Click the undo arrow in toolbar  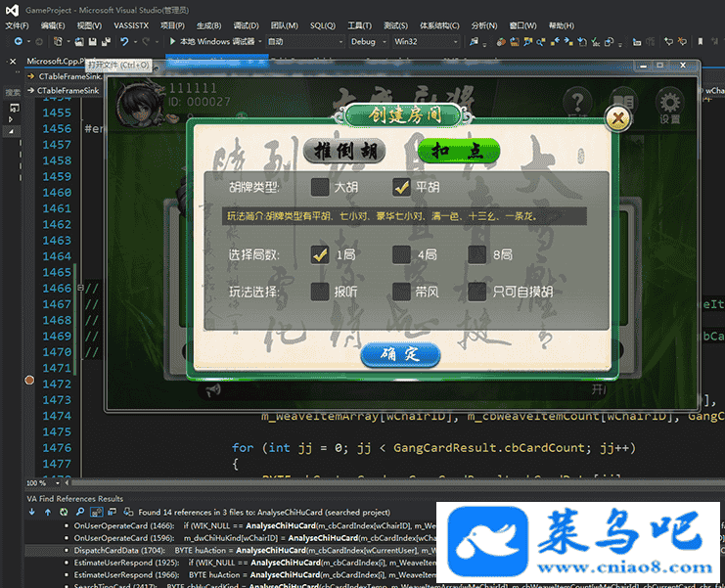pos(124,42)
